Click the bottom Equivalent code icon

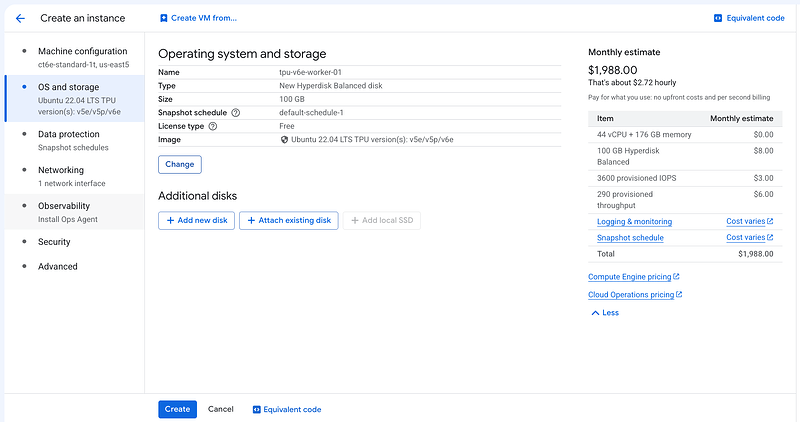pos(257,409)
